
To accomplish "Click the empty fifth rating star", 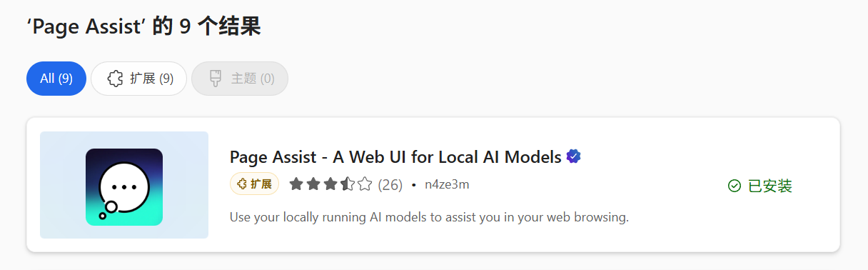I will tap(365, 184).
